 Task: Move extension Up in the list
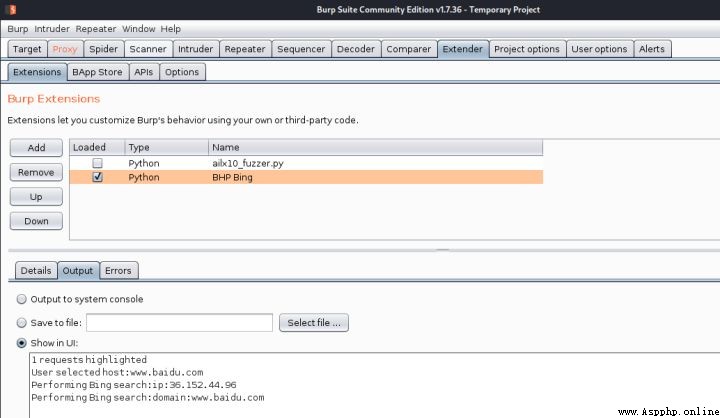[36, 197]
